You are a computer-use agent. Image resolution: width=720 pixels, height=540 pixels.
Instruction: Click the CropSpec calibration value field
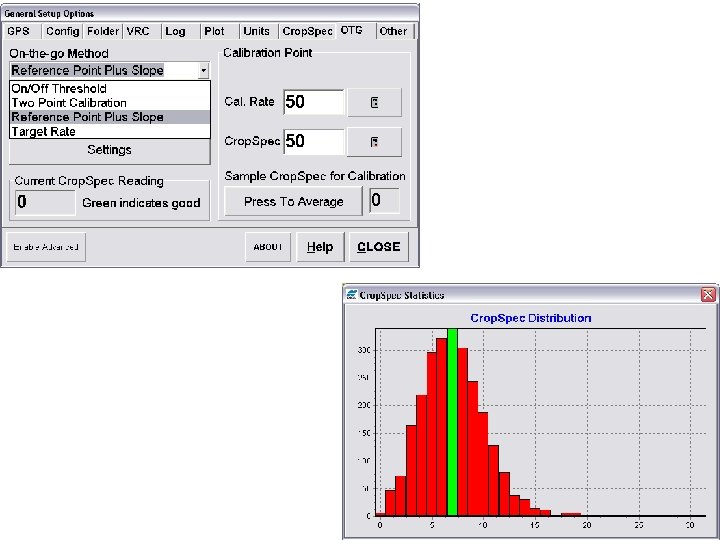click(314, 141)
